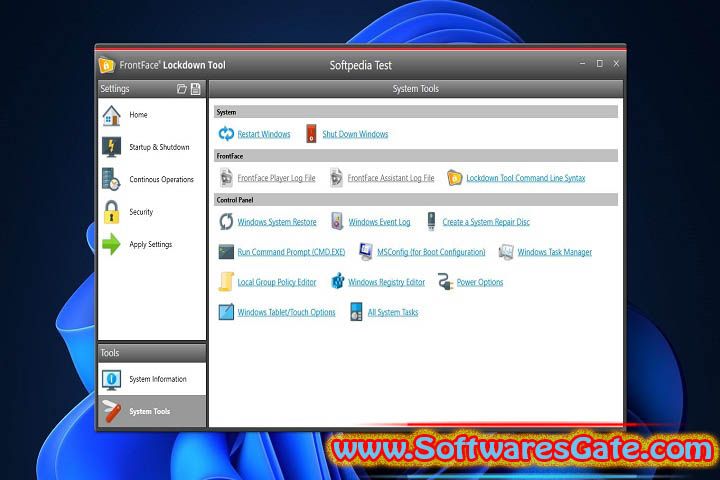Click the Local Group Policy Editor scroll icon

pyautogui.click(x=226, y=282)
